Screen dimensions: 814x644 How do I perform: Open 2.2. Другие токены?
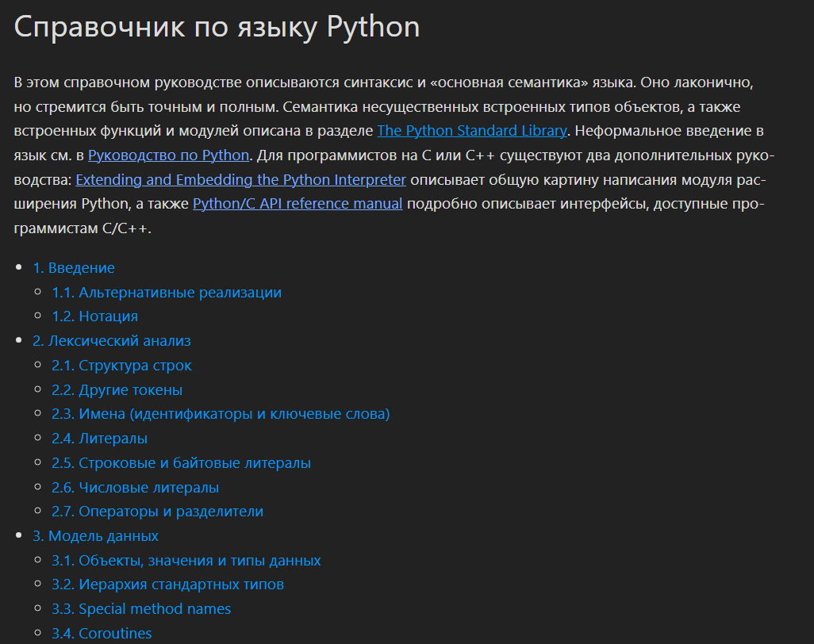(x=117, y=389)
